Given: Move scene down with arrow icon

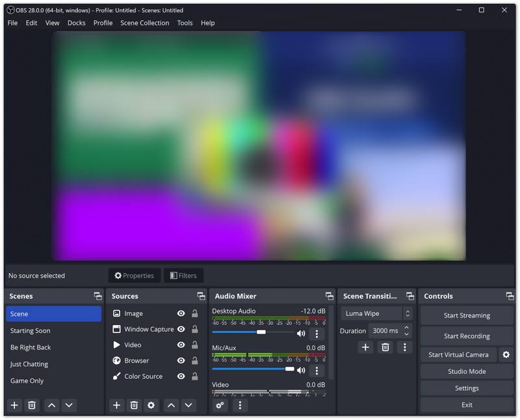Looking at the screenshot, I should (x=69, y=405).
